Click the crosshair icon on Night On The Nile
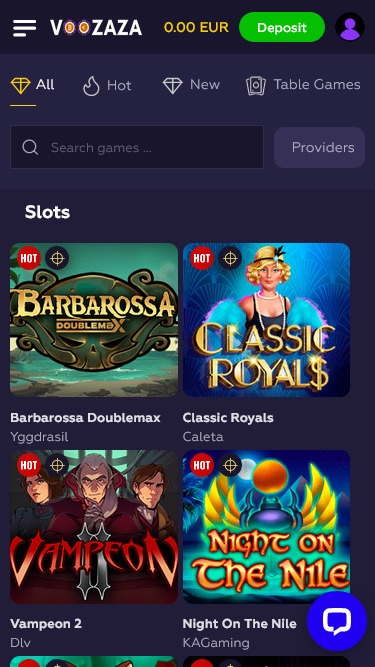 230,465
